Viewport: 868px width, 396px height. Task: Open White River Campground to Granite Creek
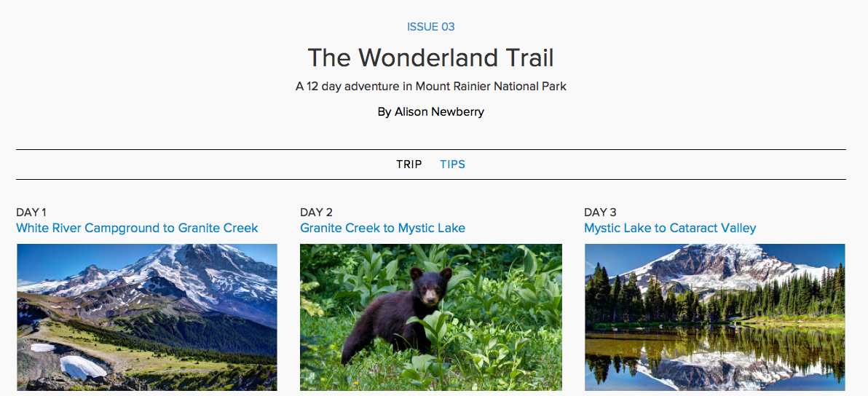pos(137,229)
